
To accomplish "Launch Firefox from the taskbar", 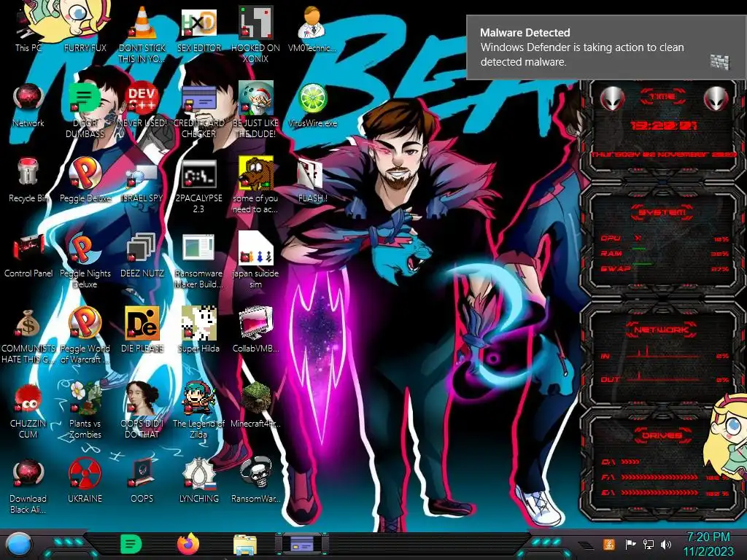I will (187, 544).
